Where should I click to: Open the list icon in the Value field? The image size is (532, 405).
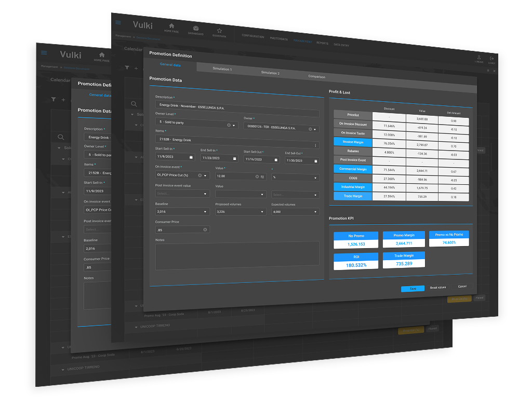click(x=262, y=177)
